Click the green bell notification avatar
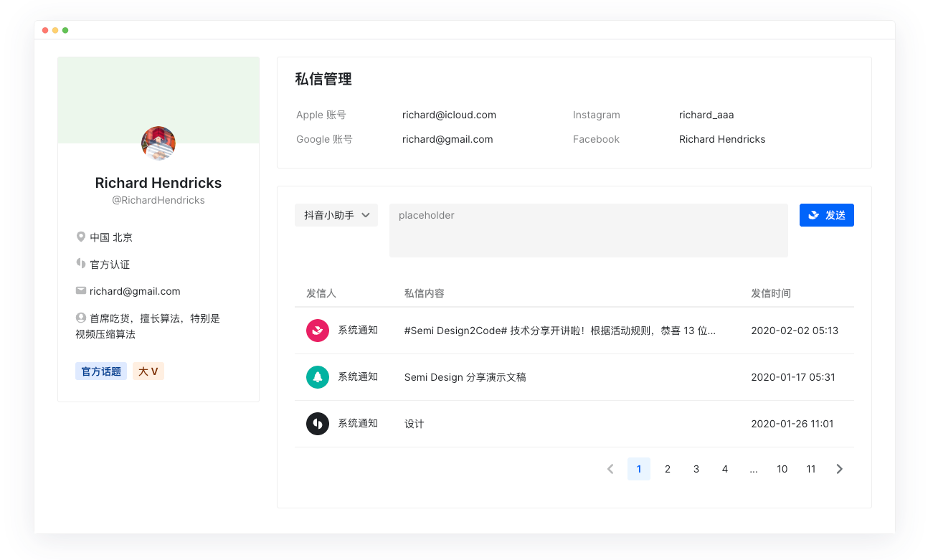Image resolution: width=933 pixels, height=560 pixels. [x=318, y=377]
